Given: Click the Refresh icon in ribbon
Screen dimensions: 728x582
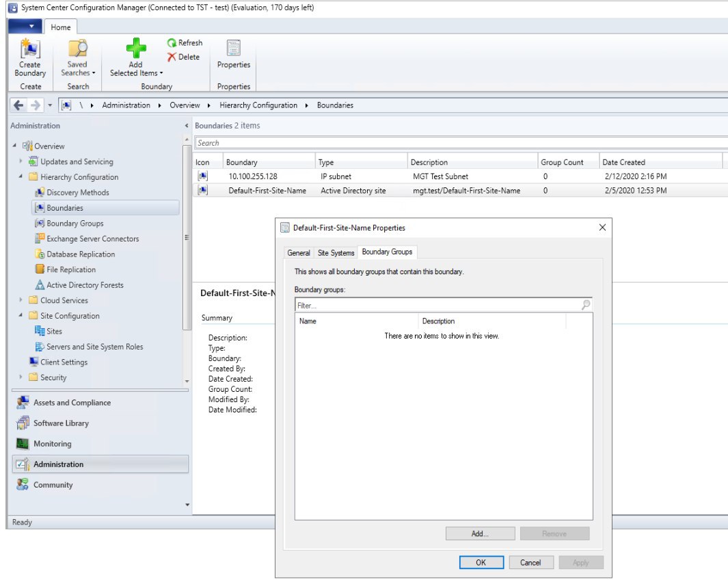Looking at the screenshot, I should (x=172, y=42).
